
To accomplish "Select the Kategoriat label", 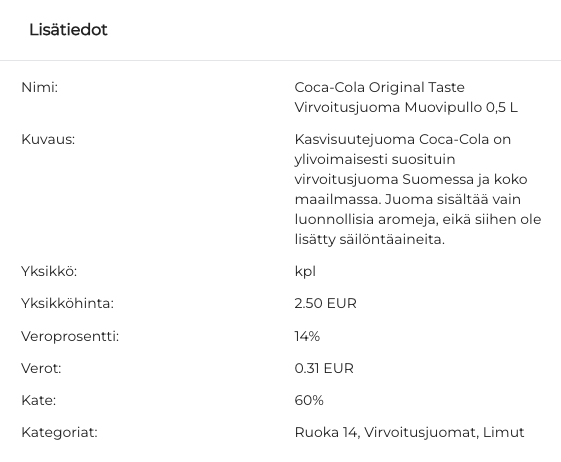I will pos(59,432).
